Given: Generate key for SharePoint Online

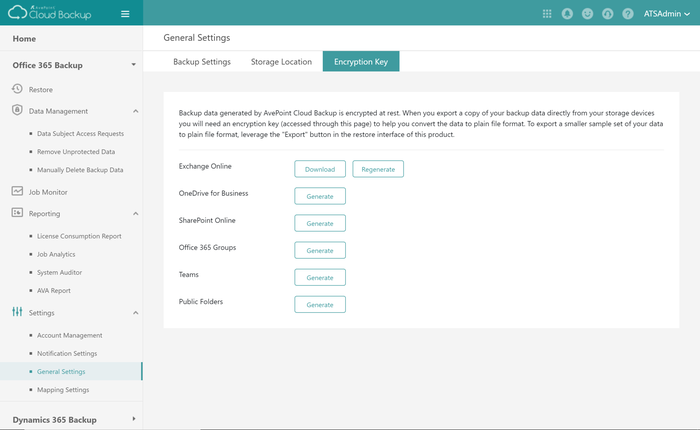Looking at the screenshot, I should click(320, 223).
